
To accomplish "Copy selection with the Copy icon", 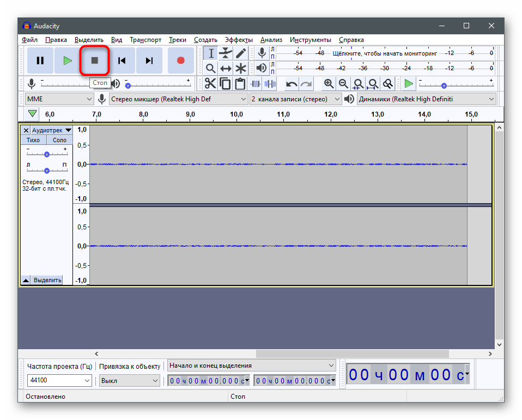I will 226,83.
